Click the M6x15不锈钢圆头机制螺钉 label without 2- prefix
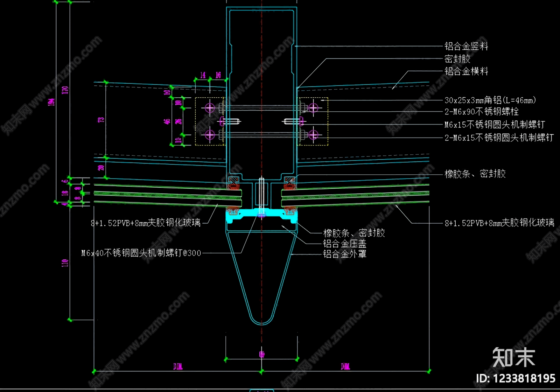The width and height of the screenshot is (560, 392). 495,125
